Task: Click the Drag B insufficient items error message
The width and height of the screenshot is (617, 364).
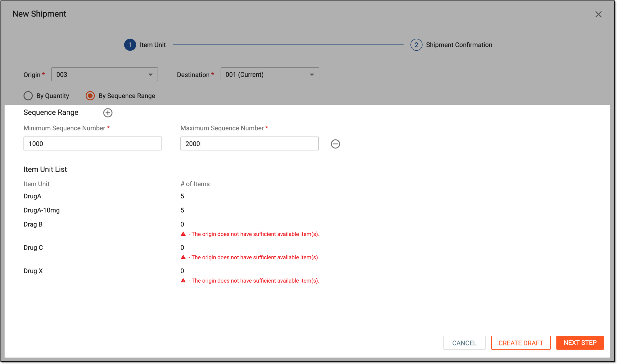Action: [254, 234]
